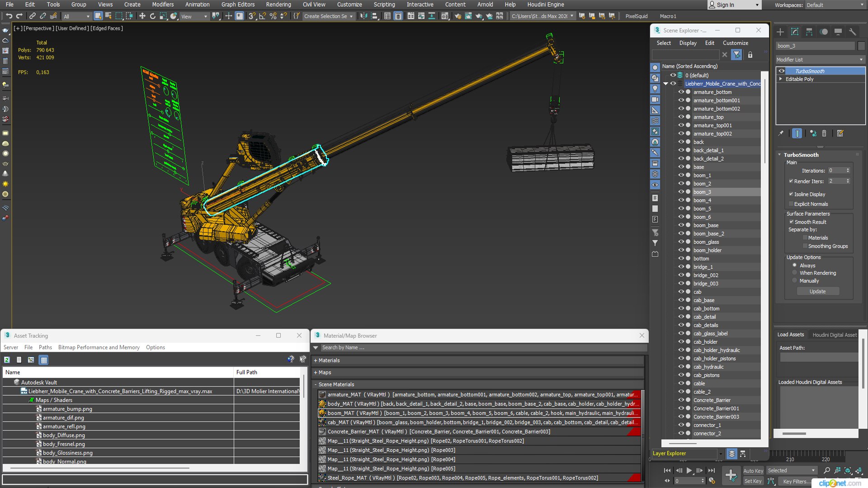Collapse Liebherr_Mobile_Crane layer in Scene Explorer
868x488 pixels.
665,84
